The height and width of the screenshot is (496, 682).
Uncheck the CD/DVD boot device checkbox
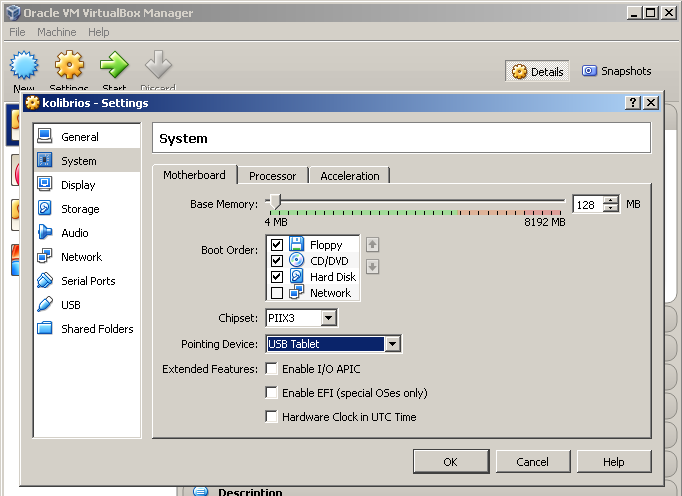coord(277,261)
